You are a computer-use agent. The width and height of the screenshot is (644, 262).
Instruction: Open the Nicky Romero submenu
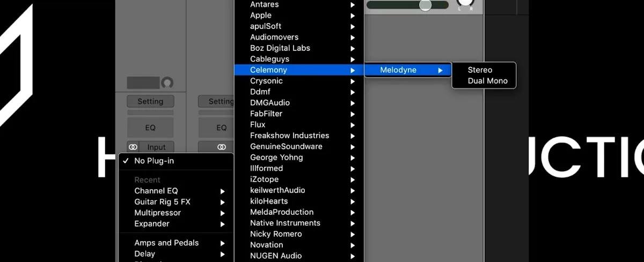coord(299,234)
